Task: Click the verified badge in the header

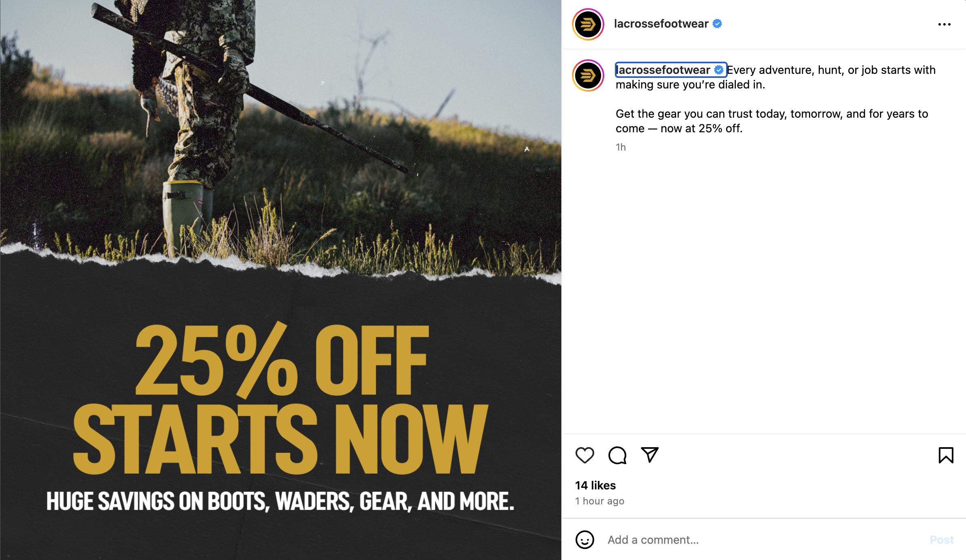Action: pos(717,24)
